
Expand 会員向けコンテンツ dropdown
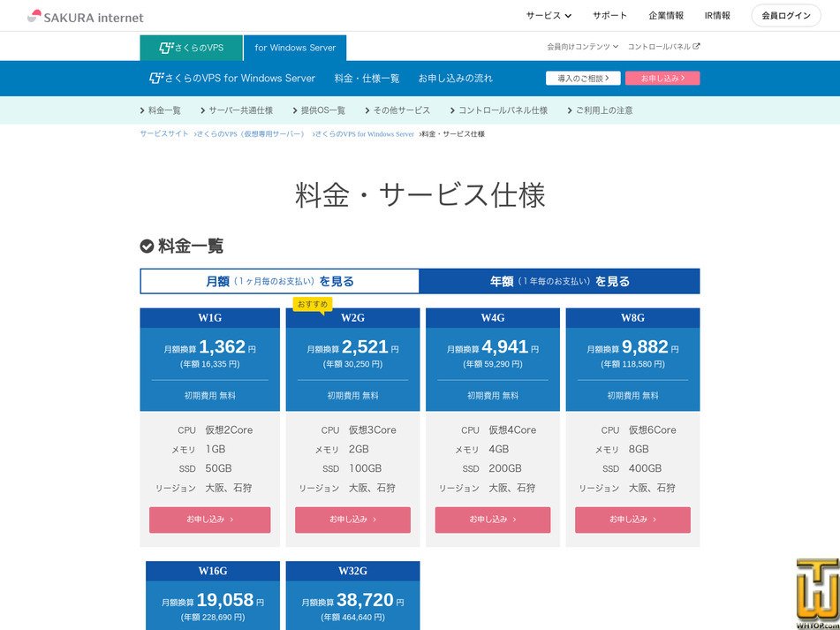[x=582, y=47]
